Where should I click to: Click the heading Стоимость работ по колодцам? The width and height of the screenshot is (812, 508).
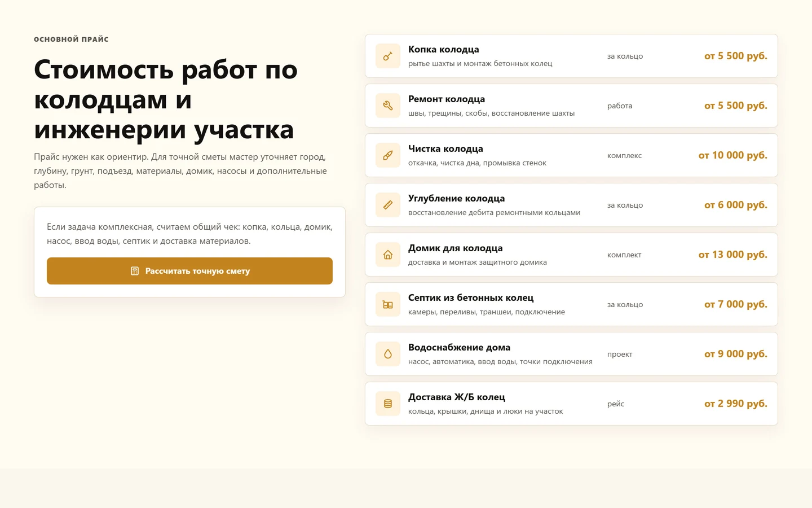tap(166, 99)
